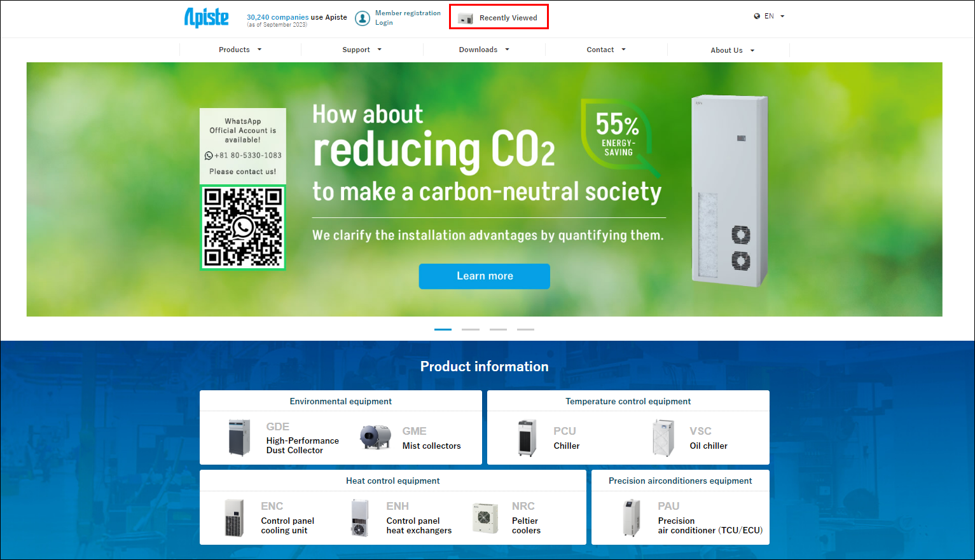Viewport: 975px width, 560px height.
Task: Click the 'reducing CO2' banner headline
Action: (434, 150)
